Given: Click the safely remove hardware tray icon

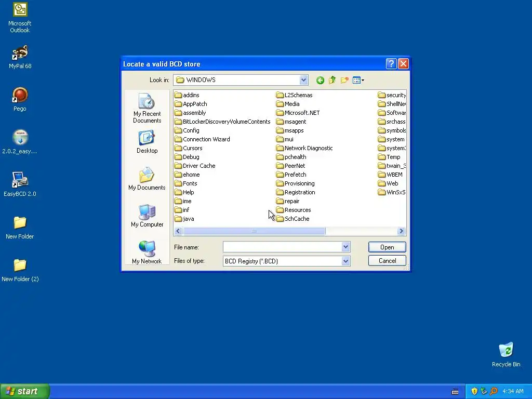Looking at the screenshot, I should point(484,391).
